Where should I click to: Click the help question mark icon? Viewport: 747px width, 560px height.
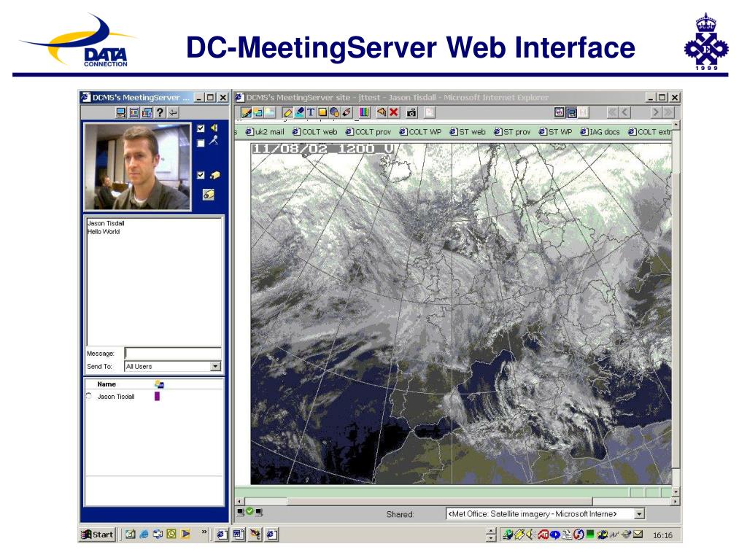160,112
